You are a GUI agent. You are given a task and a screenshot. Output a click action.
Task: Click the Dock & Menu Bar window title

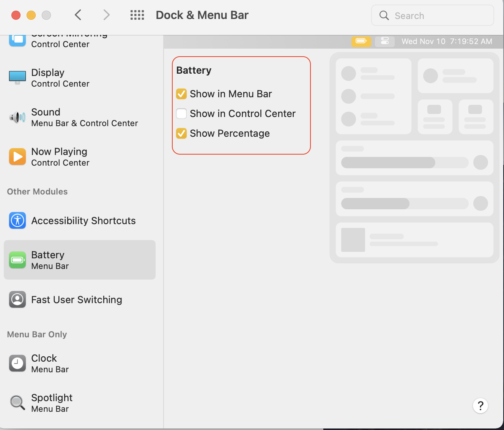[x=202, y=15]
